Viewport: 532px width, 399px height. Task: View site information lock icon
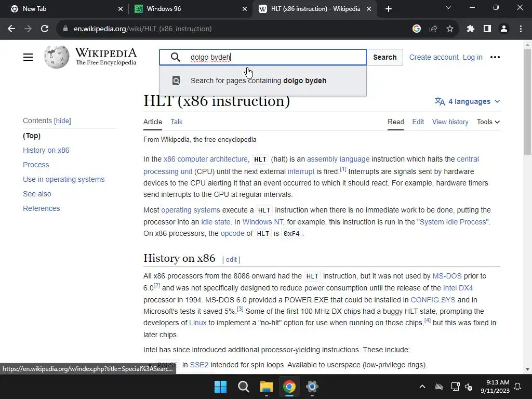pos(65,29)
